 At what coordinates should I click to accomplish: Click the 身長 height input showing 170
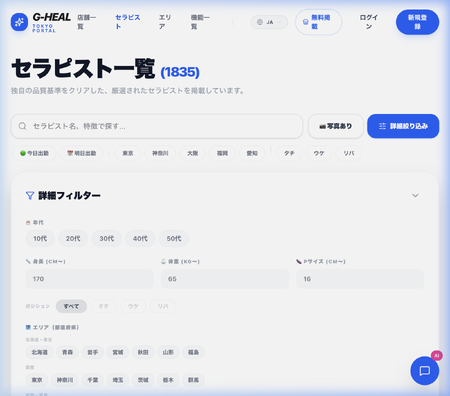[90, 279]
